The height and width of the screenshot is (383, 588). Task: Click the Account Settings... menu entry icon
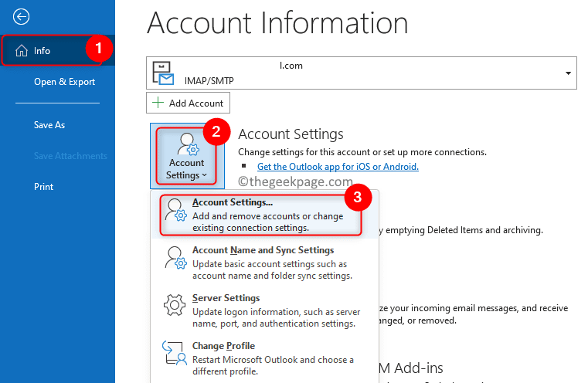coord(177,215)
